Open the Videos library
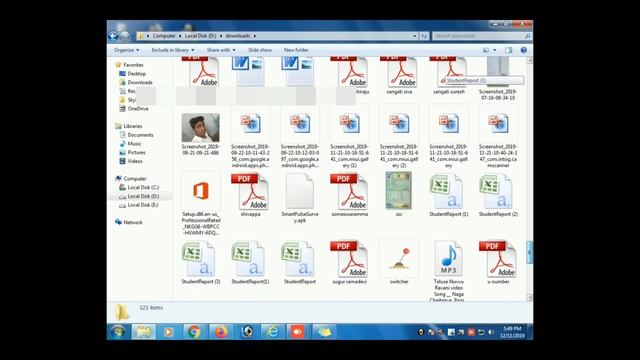 [x=135, y=161]
